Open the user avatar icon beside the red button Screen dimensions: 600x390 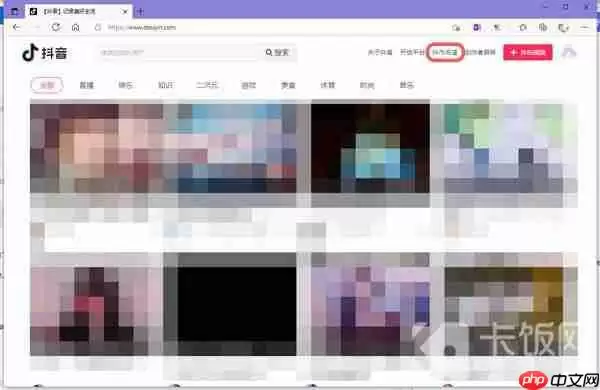point(569,52)
